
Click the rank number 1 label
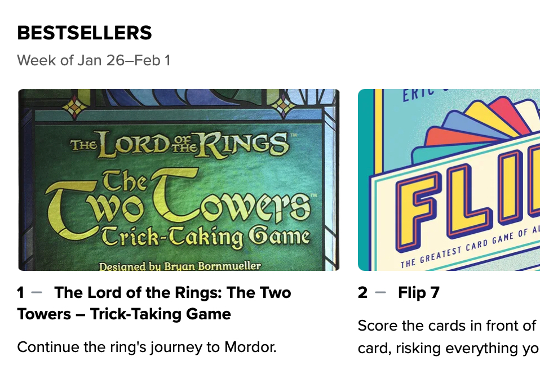[21, 293]
